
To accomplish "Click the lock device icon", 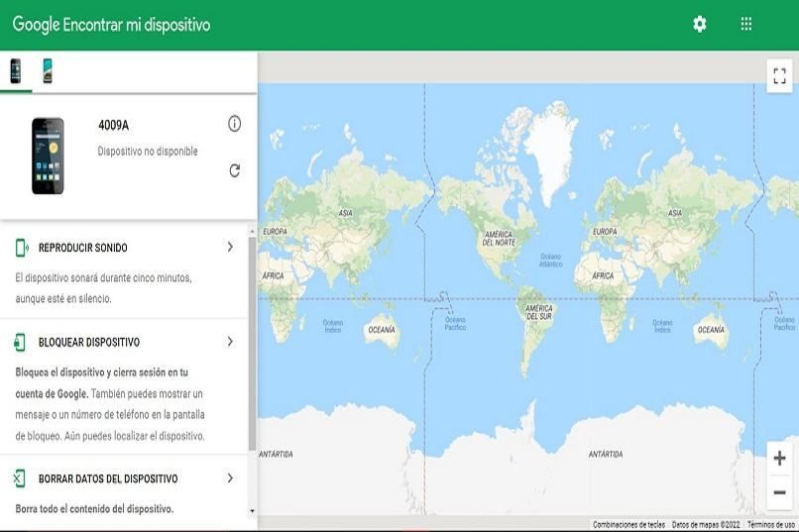I will point(20,343).
